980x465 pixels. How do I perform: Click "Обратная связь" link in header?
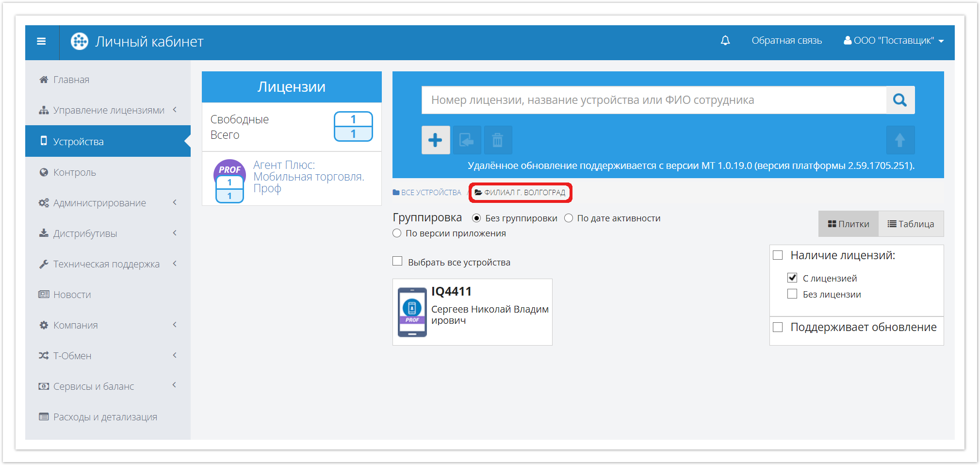(x=786, y=41)
